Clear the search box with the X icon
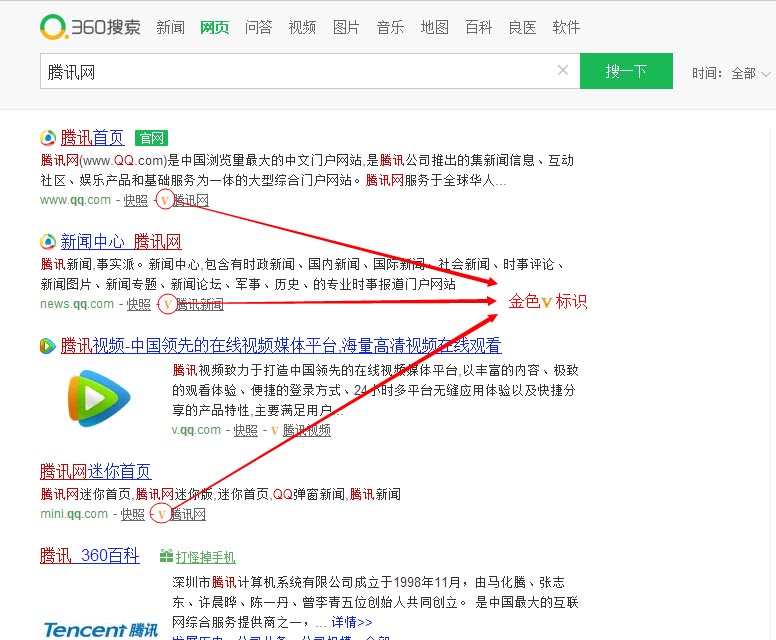 click(x=563, y=70)
